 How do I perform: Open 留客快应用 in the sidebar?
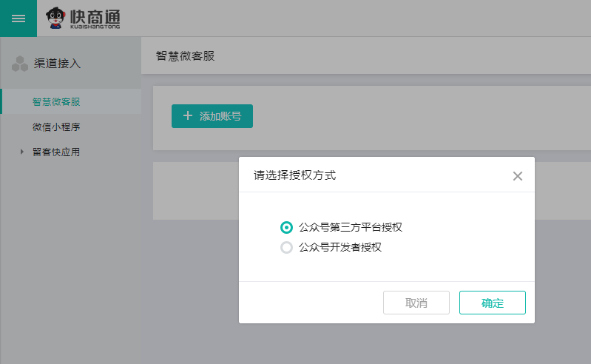pos(56,152)
